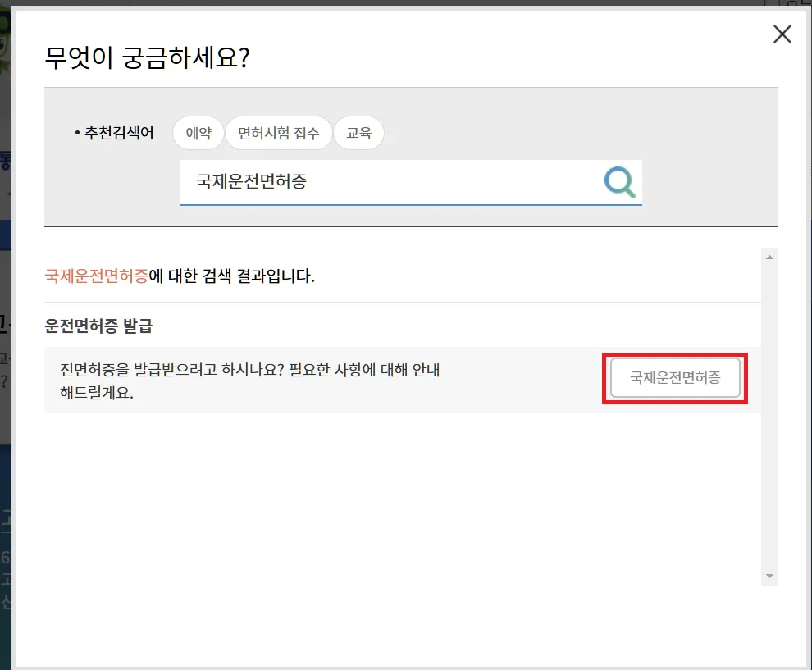Close the search dialog with the X icon
Screen dimensions: 812x670
click(x=782, y=34)
